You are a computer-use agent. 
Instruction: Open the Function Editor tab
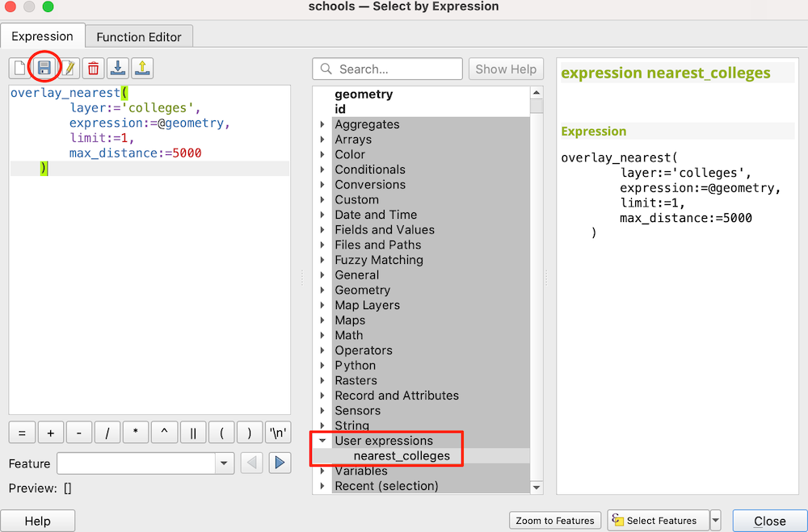139,36
